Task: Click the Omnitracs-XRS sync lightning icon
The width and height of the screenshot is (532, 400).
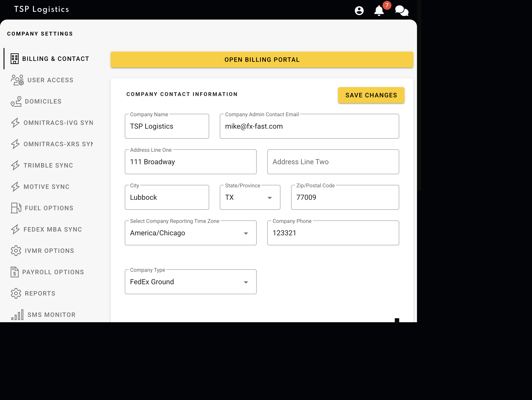Action: tap(15, 144)
